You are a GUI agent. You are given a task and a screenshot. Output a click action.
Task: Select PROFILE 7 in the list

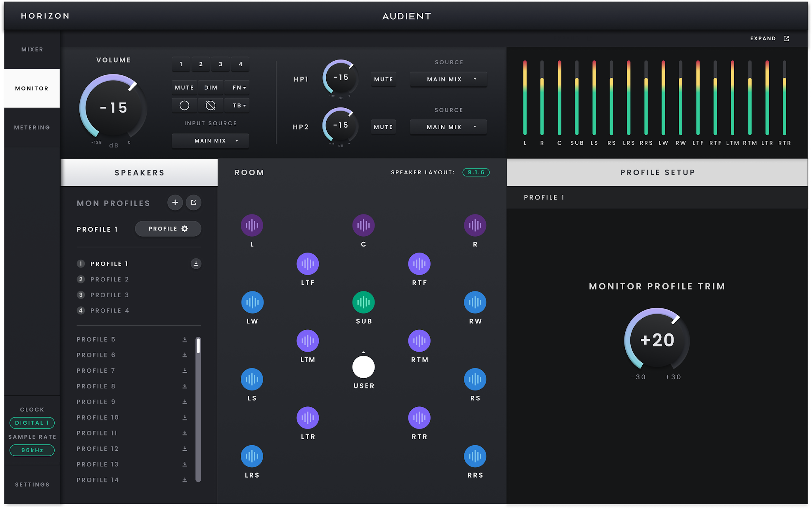pyautogui.click(x=96, y=371)
